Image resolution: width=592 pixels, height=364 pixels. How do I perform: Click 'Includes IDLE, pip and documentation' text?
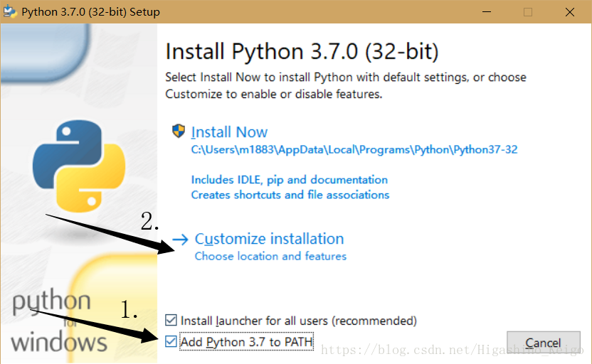click(289, 180)
